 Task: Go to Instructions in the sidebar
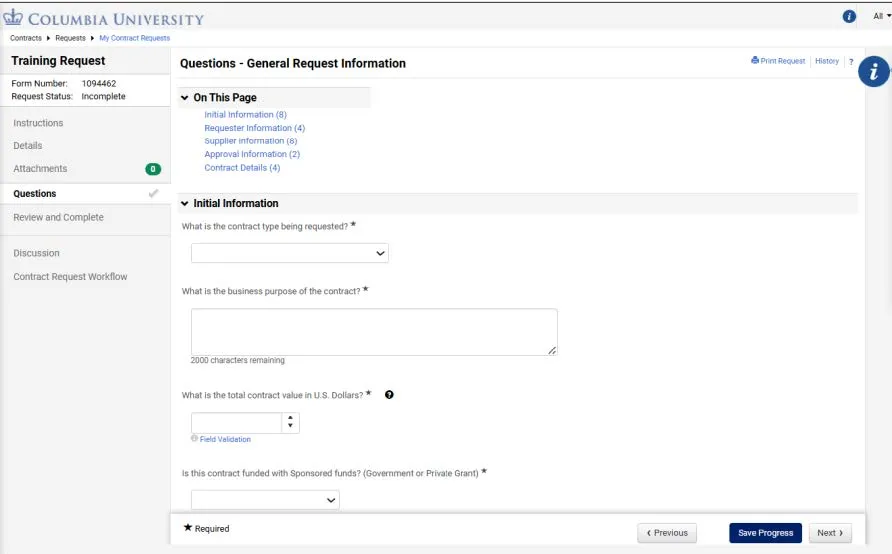click(x=38, y=123)
